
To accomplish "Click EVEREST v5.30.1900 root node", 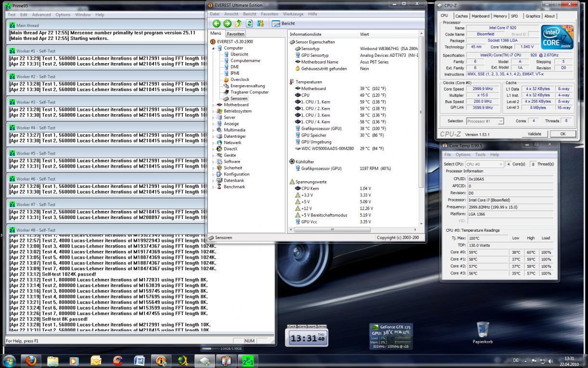I will pos(234,42).
